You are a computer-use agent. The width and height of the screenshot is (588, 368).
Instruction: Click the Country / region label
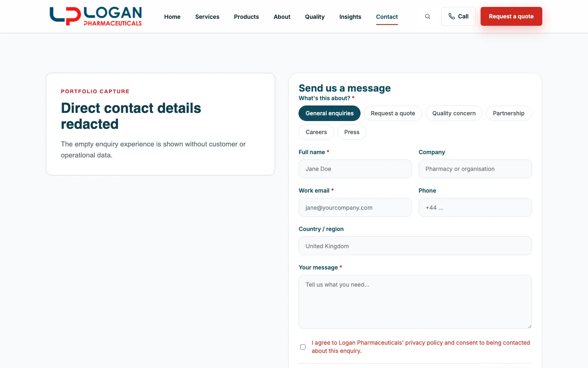(321, 229)
